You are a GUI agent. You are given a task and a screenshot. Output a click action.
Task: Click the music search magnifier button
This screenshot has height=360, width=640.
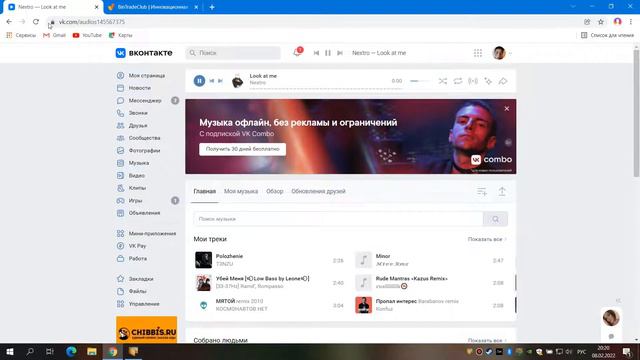[495, 219]
